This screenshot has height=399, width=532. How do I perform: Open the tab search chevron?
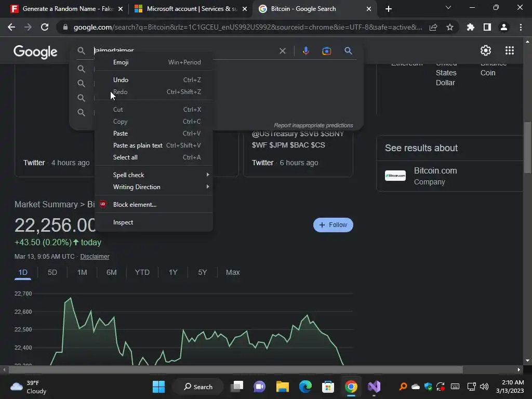click(448, 7)
